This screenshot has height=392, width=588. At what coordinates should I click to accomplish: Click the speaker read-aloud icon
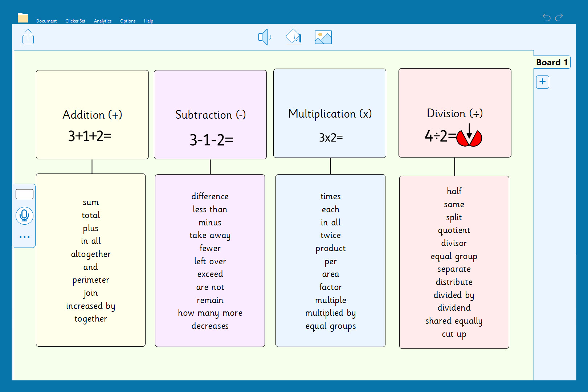click(x=265, y=37)
